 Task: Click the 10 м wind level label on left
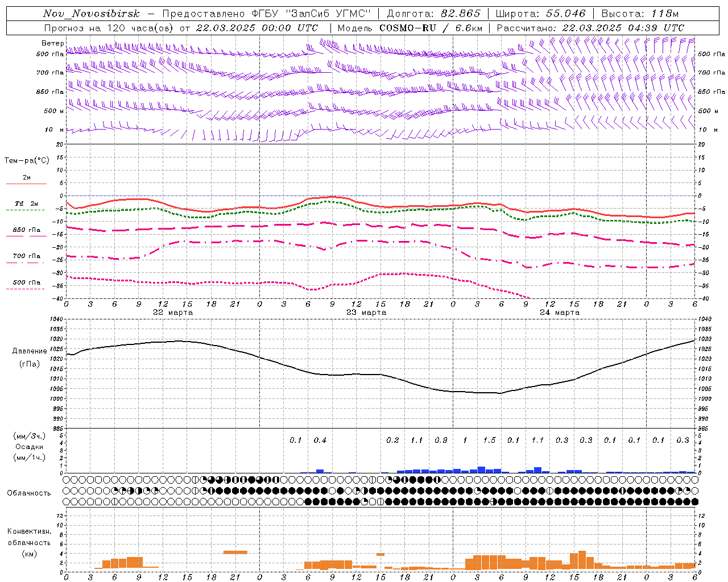[x=55, y=130]
